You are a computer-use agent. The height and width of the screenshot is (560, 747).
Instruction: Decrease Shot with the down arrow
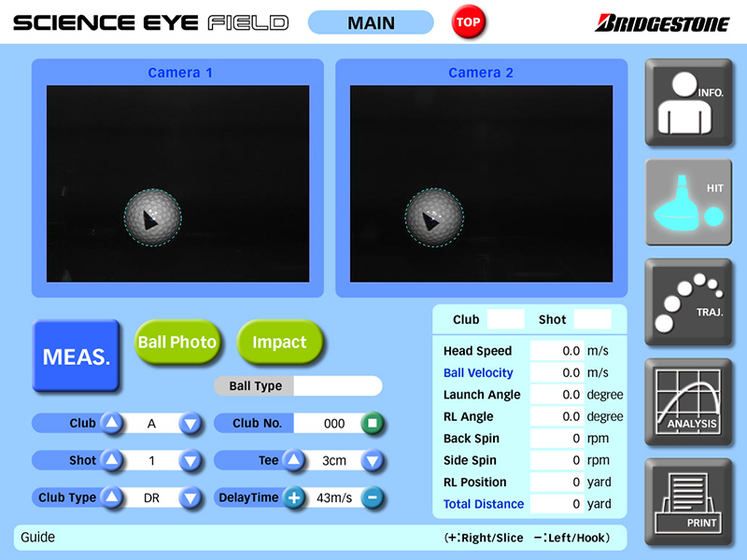click(190, 460)
